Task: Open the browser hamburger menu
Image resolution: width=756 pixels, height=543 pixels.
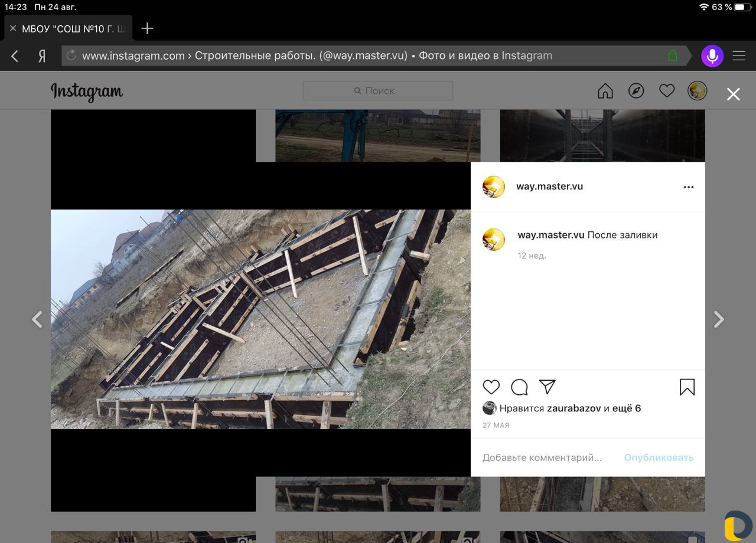Action: (x=739, y=56)
